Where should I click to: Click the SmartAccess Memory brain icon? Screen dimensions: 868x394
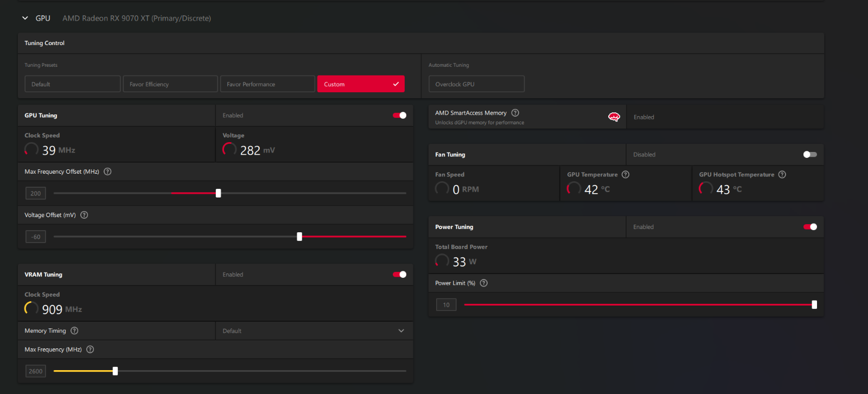pos(614,117)
